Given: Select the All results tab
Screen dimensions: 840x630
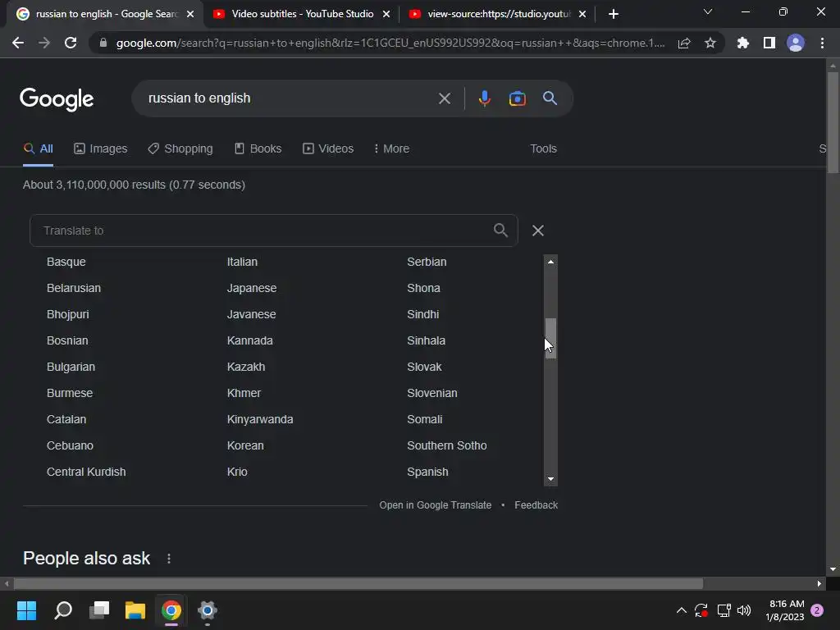Looking at the screenshot, I should pos(38,149).
